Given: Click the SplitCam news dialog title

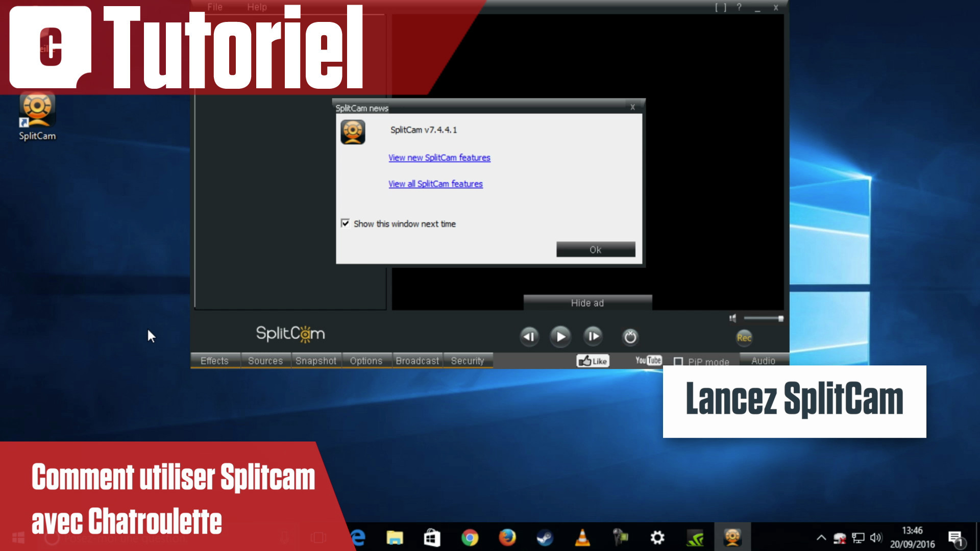Looking at the screenshot, I should click(362, 108).
